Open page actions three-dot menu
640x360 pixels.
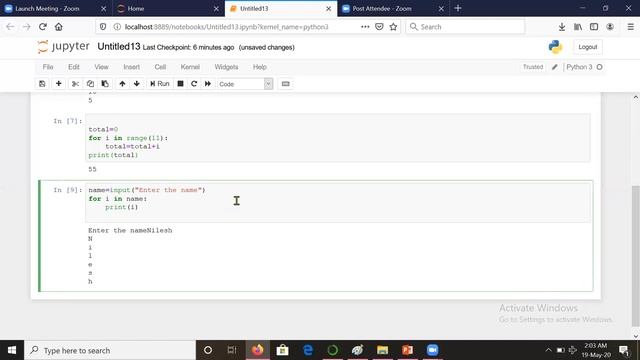tap(365, 27)
